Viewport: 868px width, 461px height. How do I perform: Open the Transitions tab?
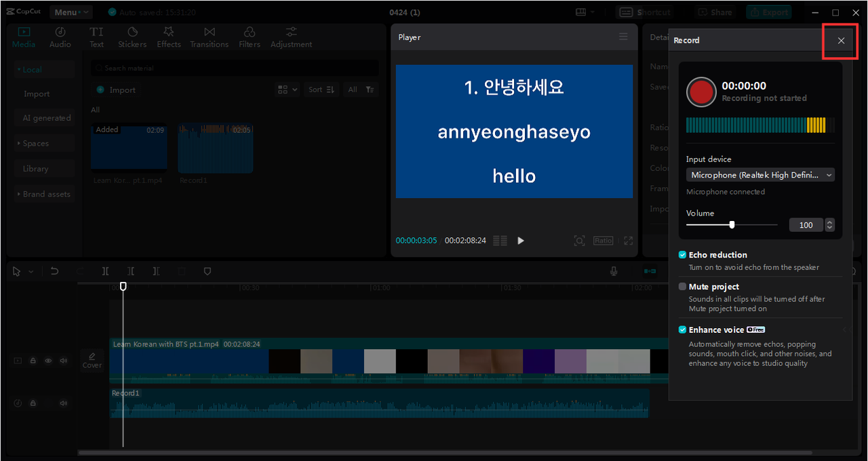tap(210, 37)
